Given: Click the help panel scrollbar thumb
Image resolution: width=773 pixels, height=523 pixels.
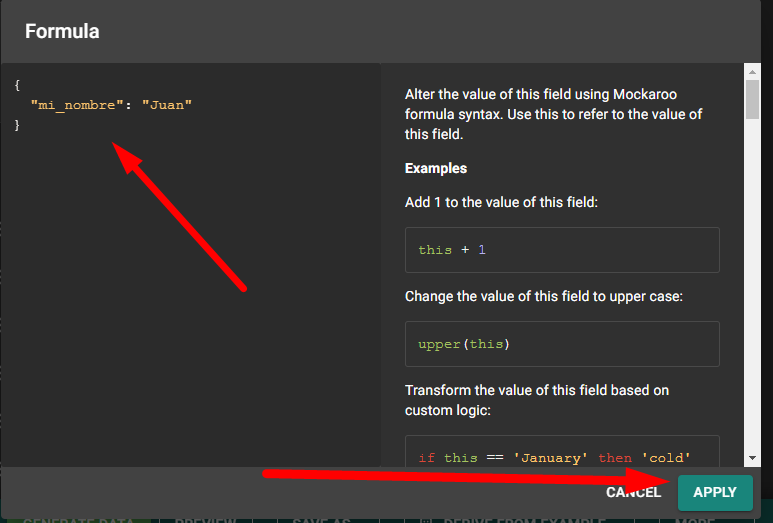Looking at the screenshot, I should point(753,100).
